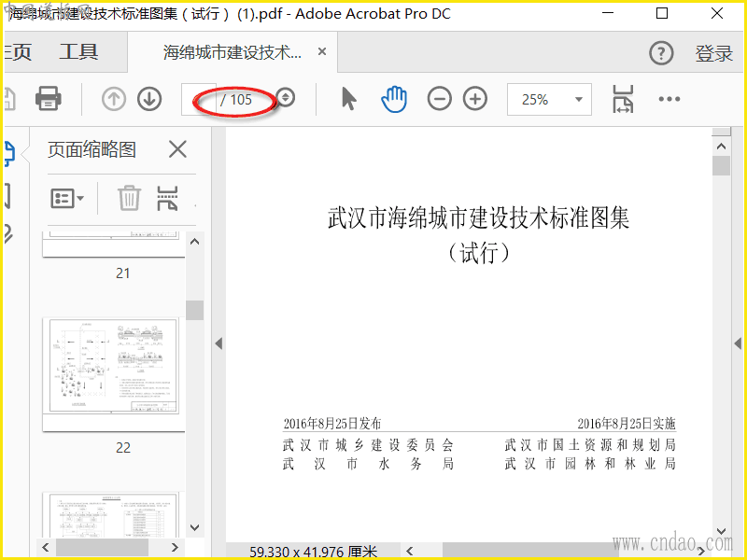The image size is (747, 560).
Task: Open thumbnail options dropdown menu
Action: [67, 198]
